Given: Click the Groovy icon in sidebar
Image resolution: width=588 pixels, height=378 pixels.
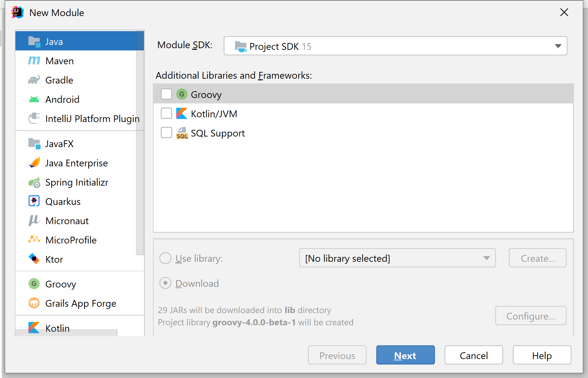Looking at the screenshot, I should [34, 284].
